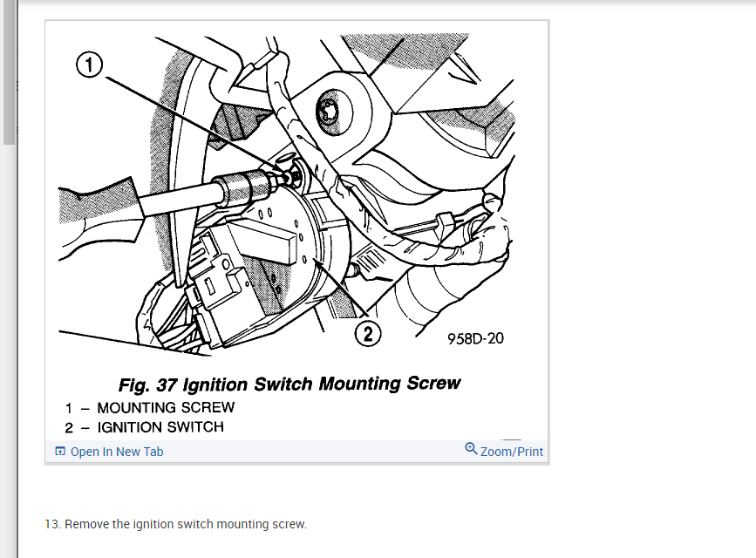The image size is (756, 558).
Task: Click the Open In New Tab icon
Action: click(60, 452)
